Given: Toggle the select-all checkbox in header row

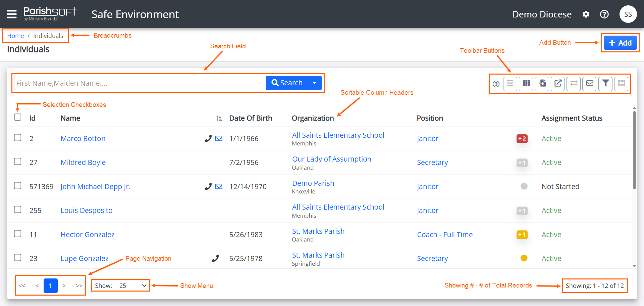Looking at the screenshot, I should [18, 117].
